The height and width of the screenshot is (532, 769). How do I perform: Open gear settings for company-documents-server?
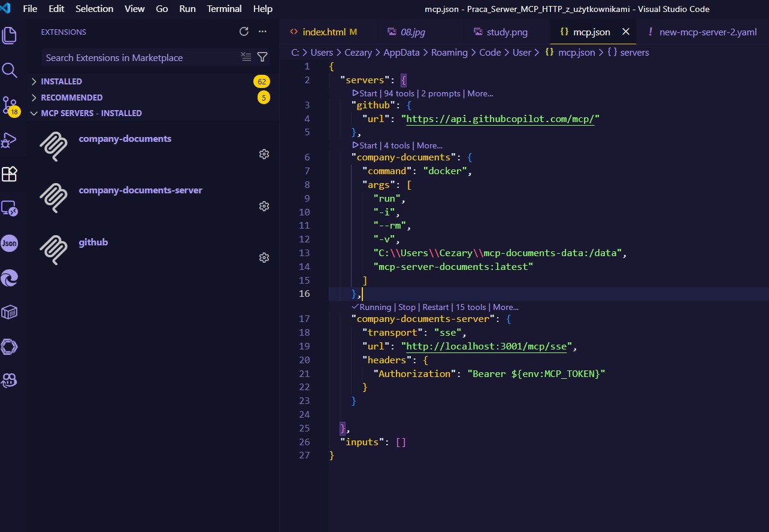264,206
